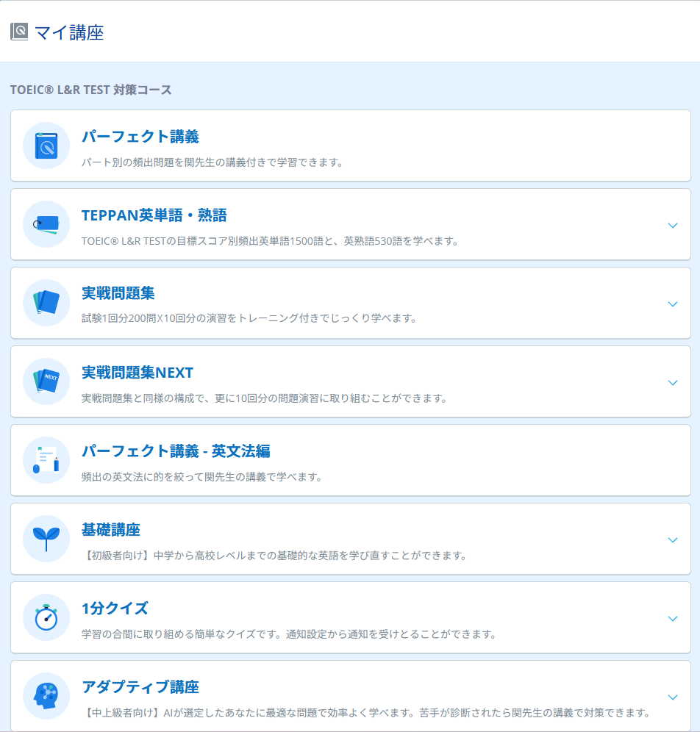Expand the 基礎講座 chevron arrow
The height and width of the screenshot is (732, 700).
(x=672, y=539)
